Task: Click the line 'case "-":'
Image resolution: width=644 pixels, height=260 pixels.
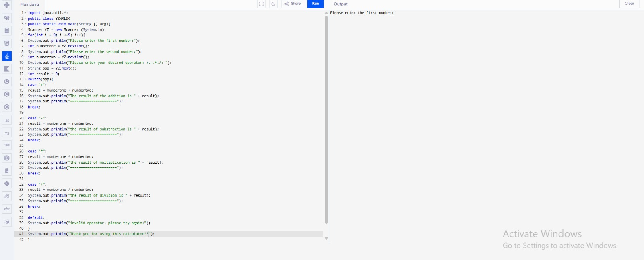Action: (37, 118)
